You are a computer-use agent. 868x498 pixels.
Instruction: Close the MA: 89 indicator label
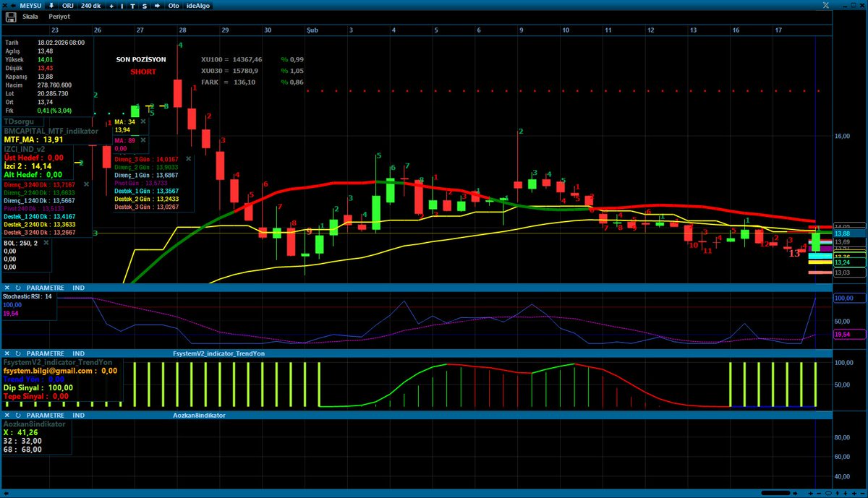pos(143,140)
